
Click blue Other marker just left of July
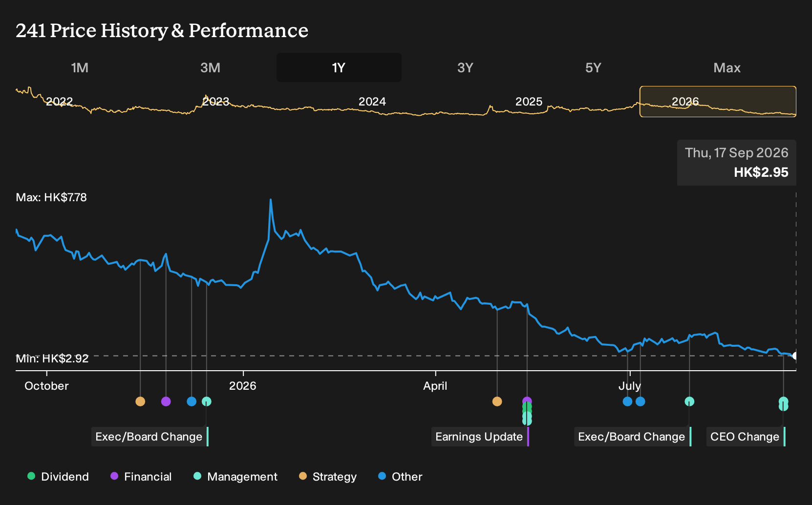627,401
